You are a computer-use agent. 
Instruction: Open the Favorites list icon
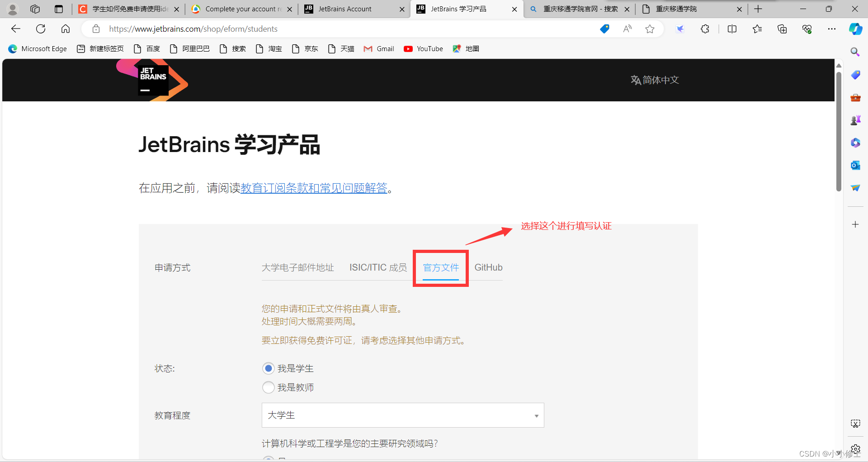click(x=757, y=29)
